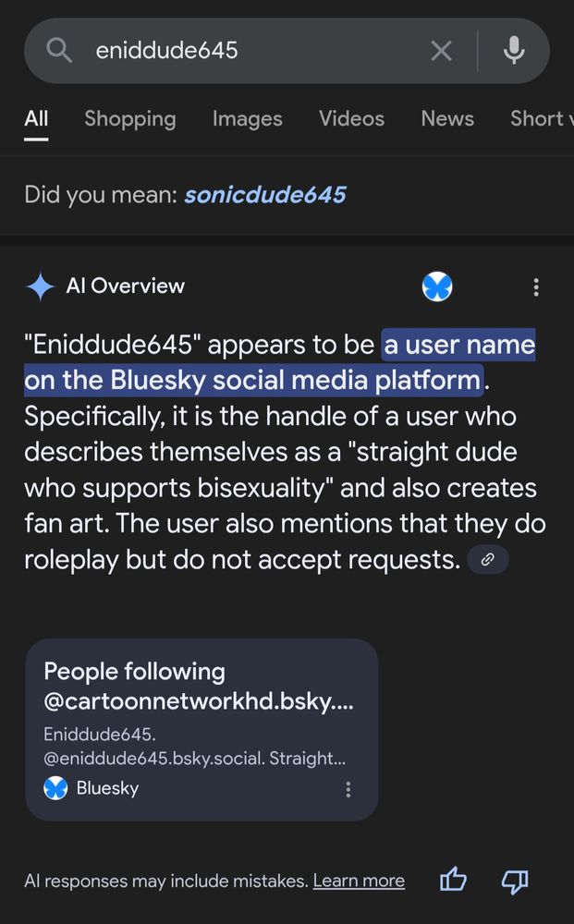
Task: Click the source link chip icon
Action: coord(488,559)
